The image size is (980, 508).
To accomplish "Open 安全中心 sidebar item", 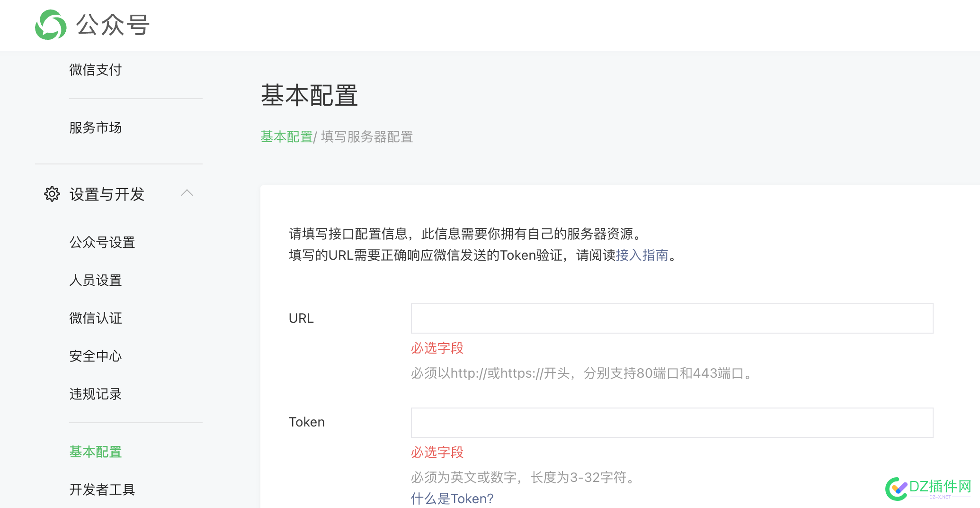I will coord(96,356).
